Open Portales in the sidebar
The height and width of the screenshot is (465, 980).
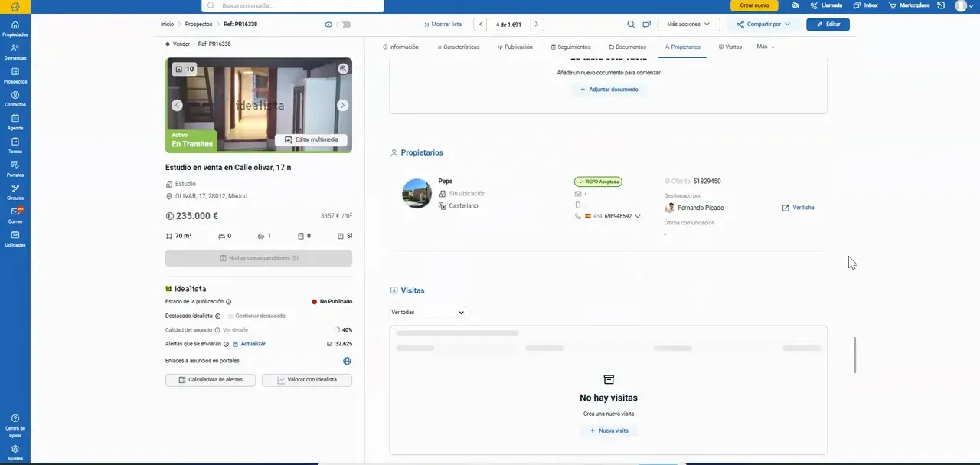15,169
